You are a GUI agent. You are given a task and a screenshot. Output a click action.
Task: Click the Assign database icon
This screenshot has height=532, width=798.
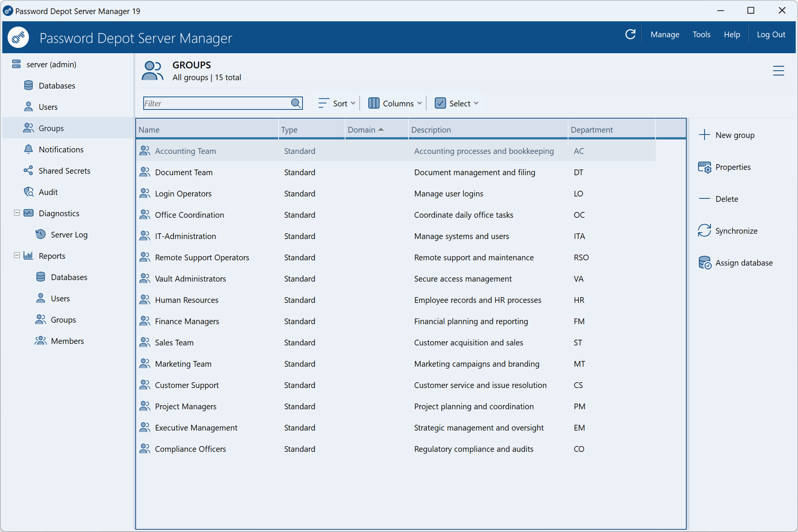(x=704, y=263)
